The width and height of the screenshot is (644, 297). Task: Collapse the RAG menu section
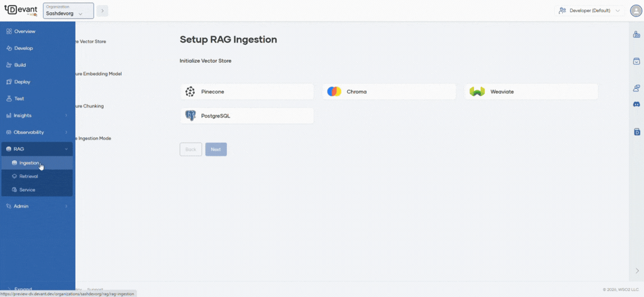[x=66, y=149]
